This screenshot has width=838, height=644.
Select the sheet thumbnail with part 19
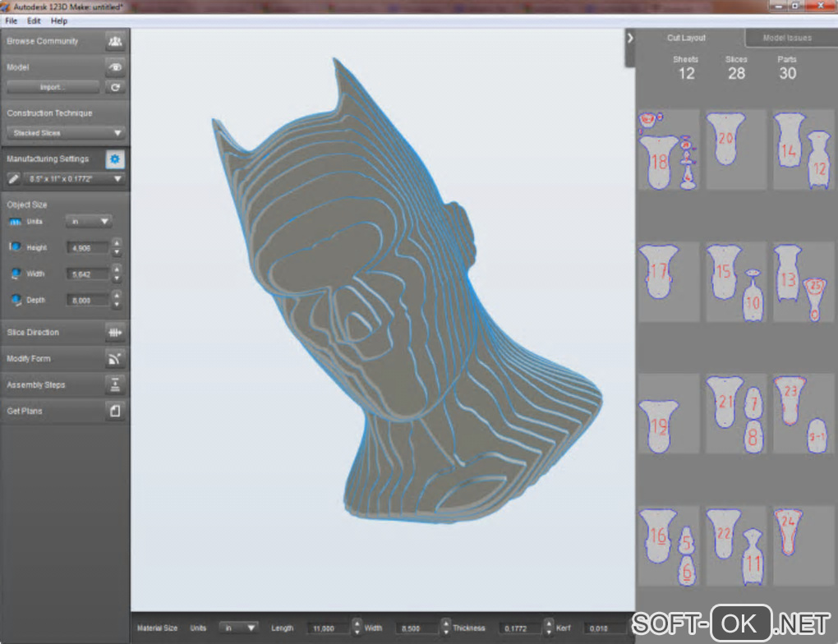coord(669,414)
